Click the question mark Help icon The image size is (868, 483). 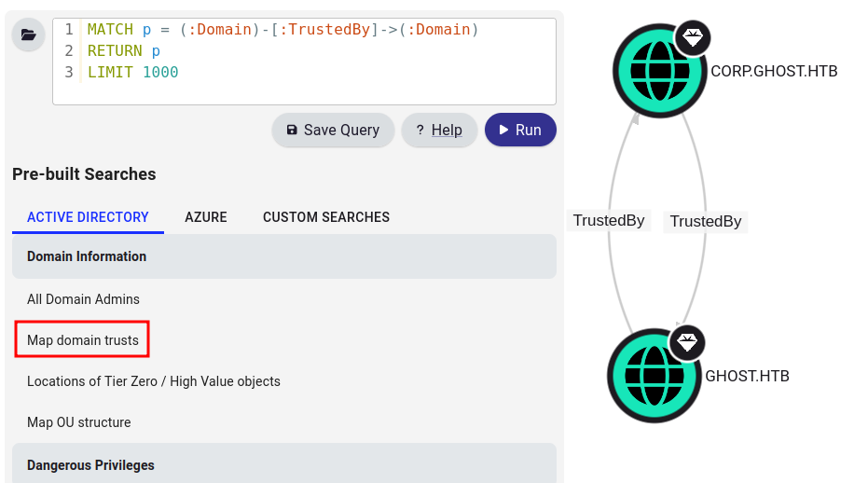pyautogui.click(x=420, y=131)
